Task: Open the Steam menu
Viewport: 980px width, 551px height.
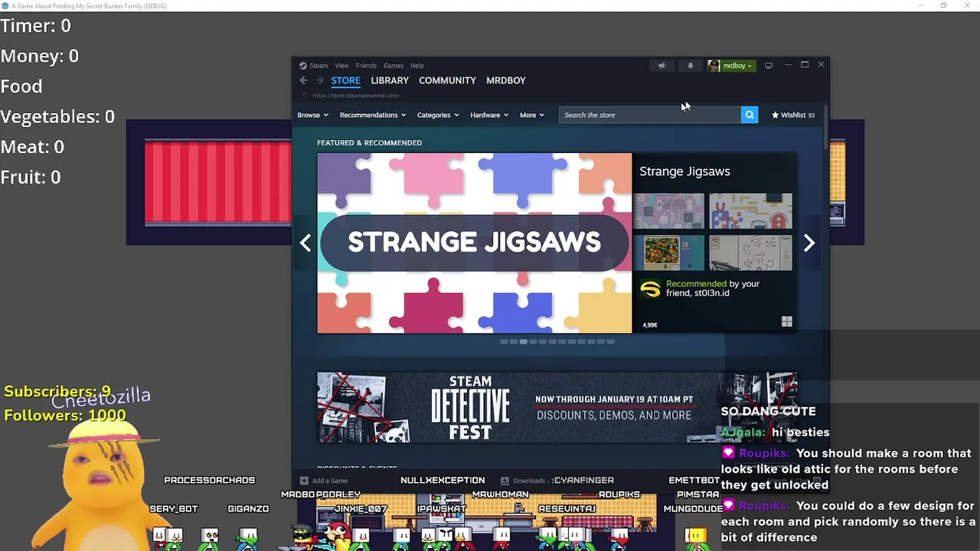Action: [x=318, y=66]
